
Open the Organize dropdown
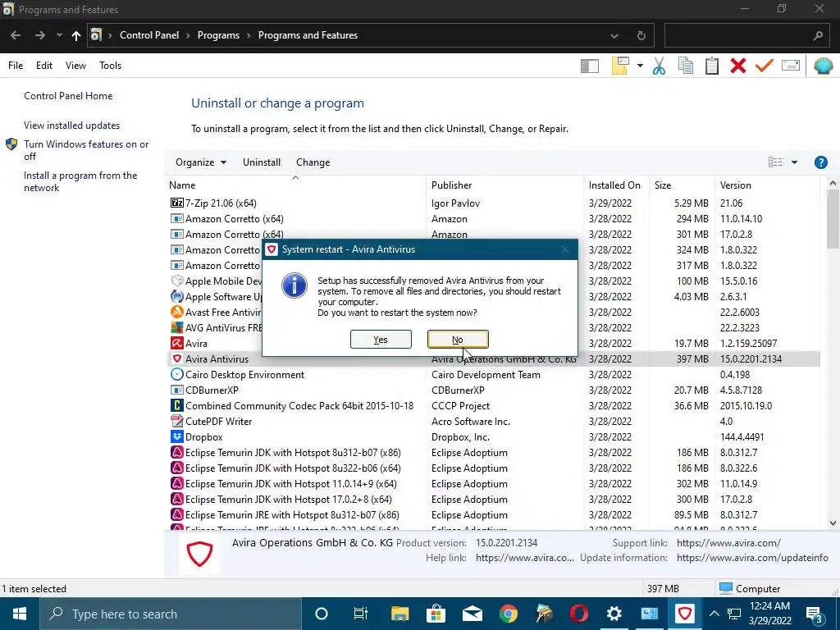point(201,162)
